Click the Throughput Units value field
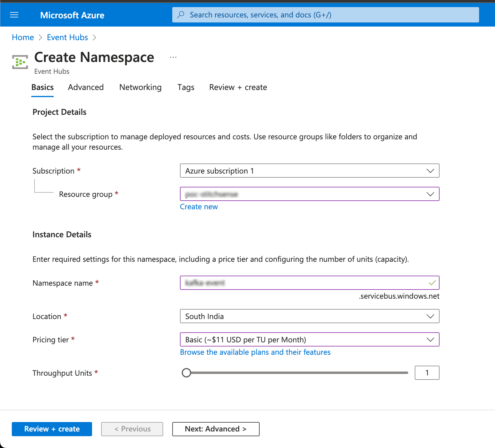The image size is (495, 448). click(x=427, y=373)
